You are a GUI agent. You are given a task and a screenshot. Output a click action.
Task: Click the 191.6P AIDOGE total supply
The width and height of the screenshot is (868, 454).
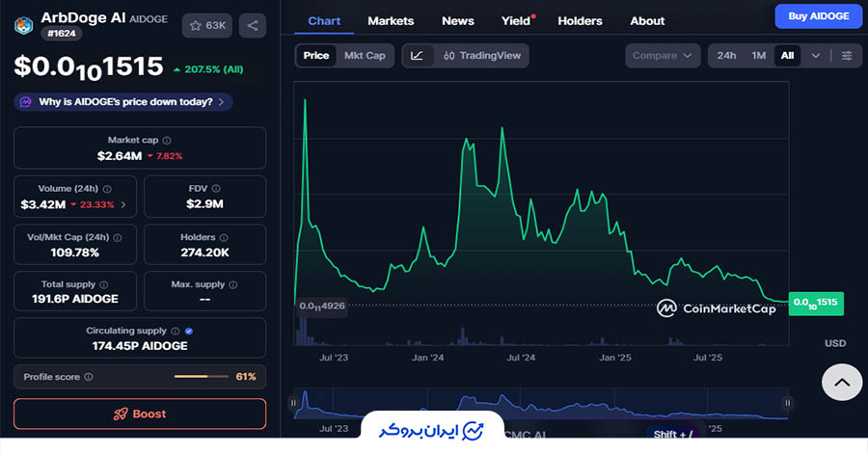coord(74,299)
